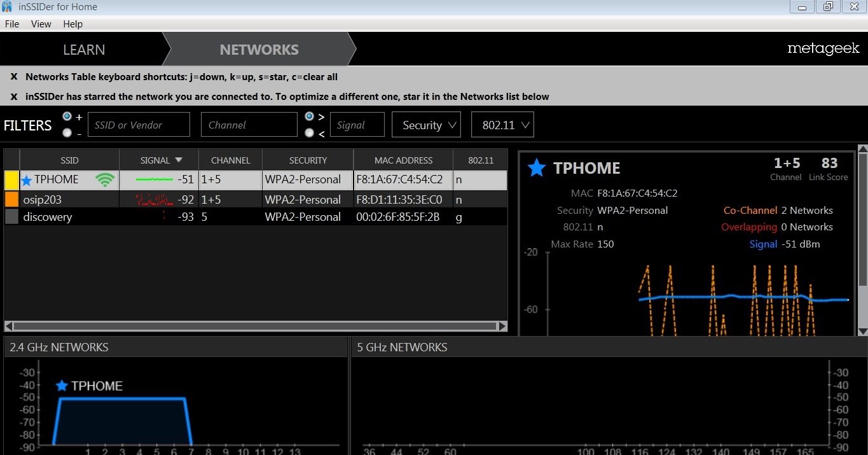
Task: Select the greater-than signal radio button
Action: [309, 116]
